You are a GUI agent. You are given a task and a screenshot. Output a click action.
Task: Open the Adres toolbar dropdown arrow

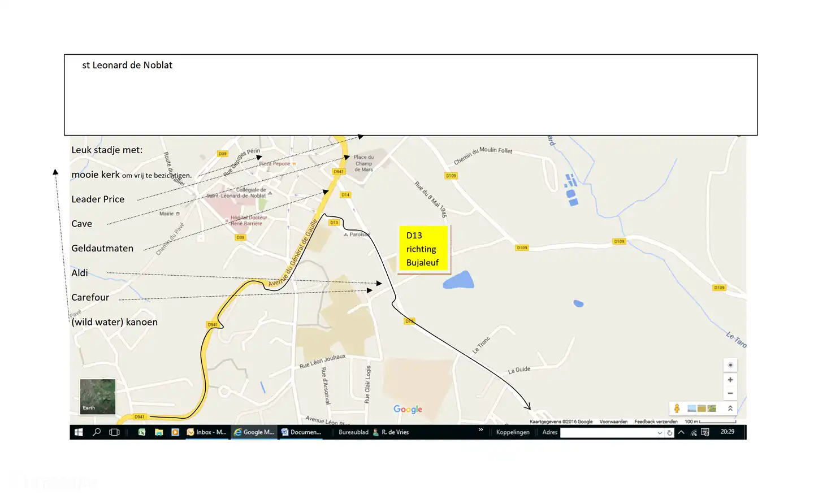tap(659, 433)
